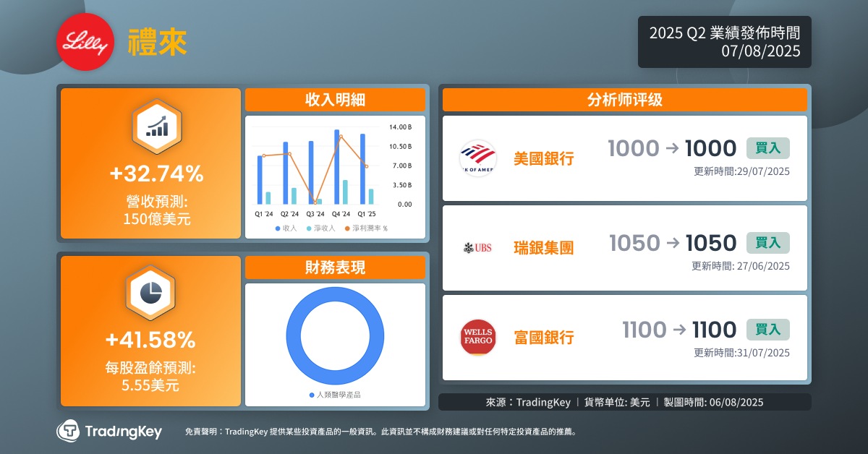Screen dimensions: 868x454
Task: Click the 2025 Q2 業績發佈時間 date box
Action: point(724,42)
